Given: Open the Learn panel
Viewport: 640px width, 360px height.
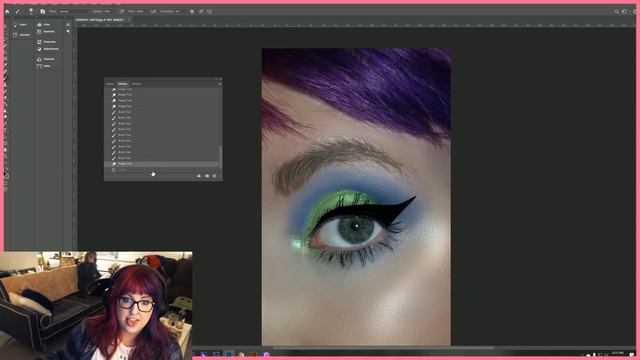Looking at the screenshot, I should click(19, 24).
